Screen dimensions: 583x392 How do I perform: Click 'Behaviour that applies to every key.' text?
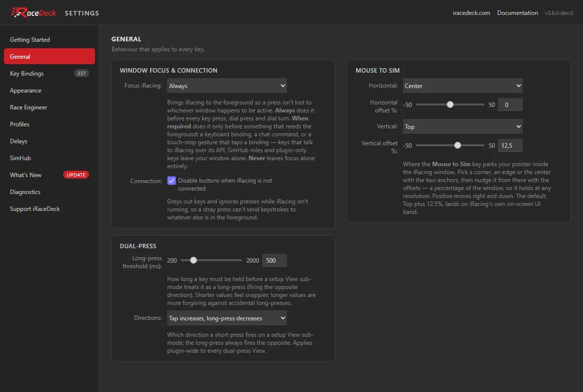[158, 49]
